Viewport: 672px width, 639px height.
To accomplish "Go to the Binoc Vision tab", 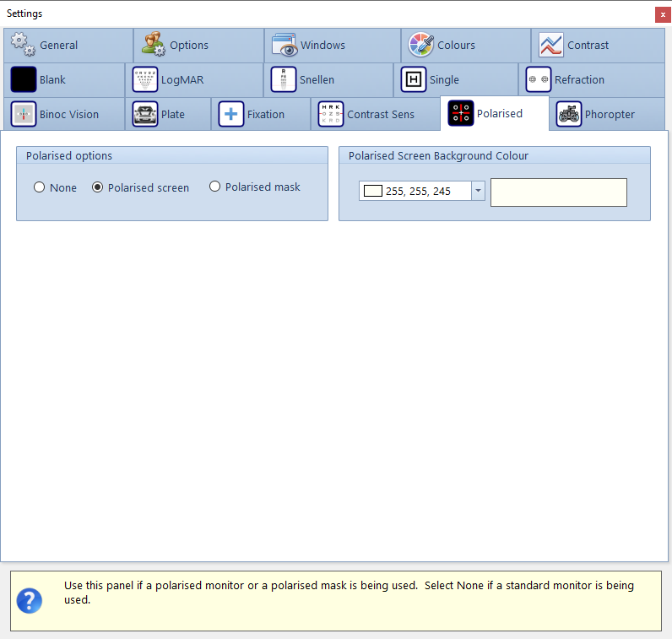I will 68,114.
